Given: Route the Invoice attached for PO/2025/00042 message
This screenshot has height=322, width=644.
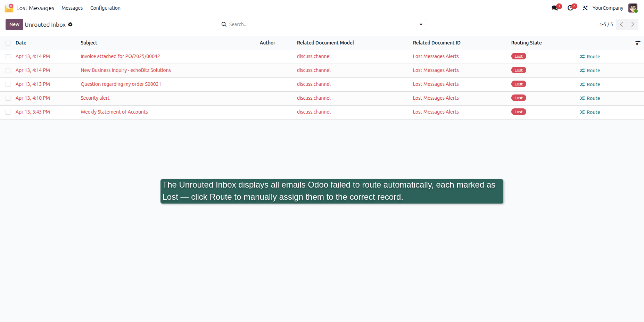Looking at the screenshot, I should pyautogui.click(x=590, y=57).
